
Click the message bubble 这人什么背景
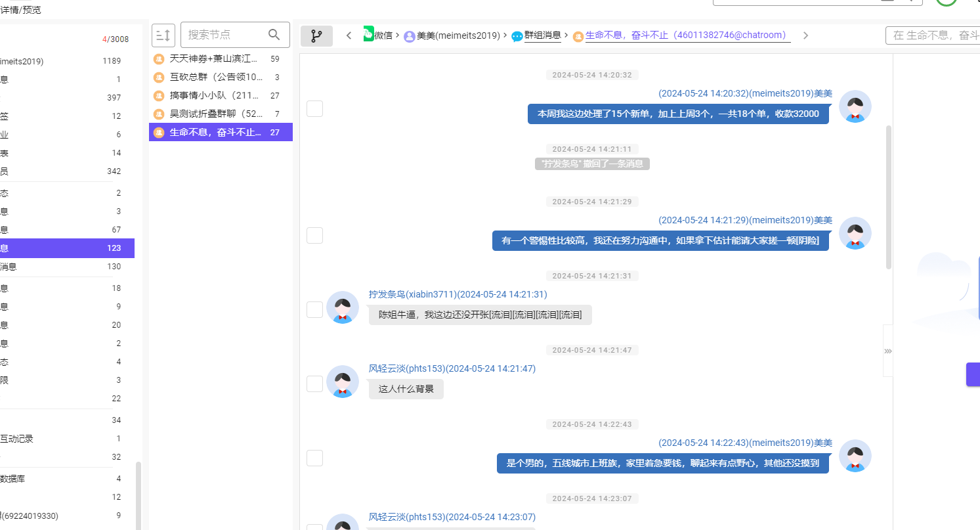pos(406,389)
